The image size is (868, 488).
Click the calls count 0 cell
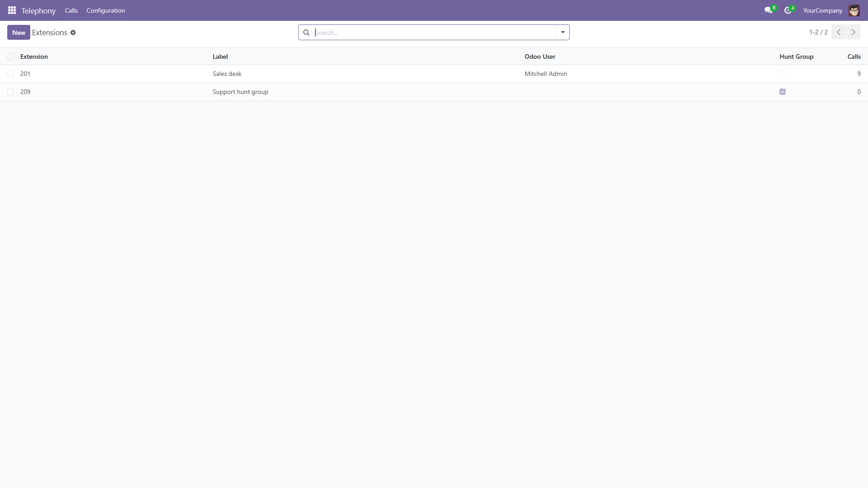pyautogui.click(x=859, y=92)
